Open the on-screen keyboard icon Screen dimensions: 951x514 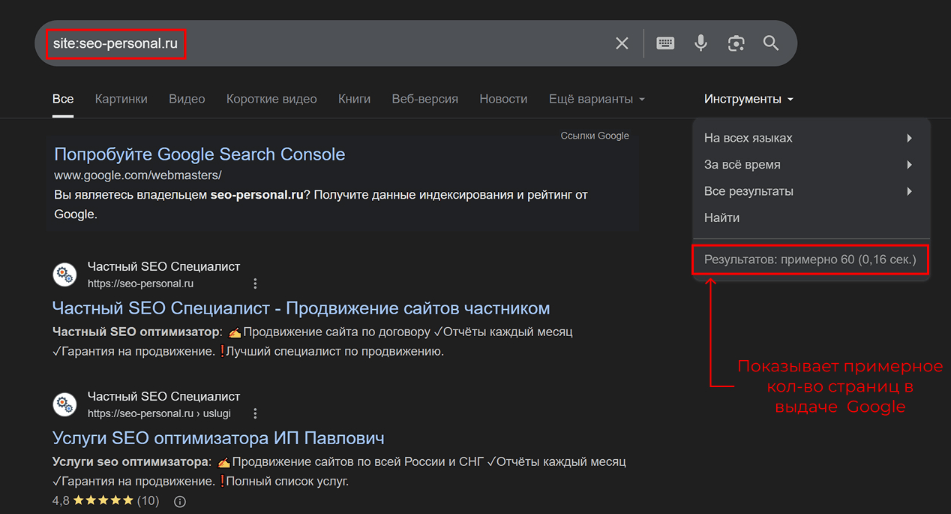665,43
